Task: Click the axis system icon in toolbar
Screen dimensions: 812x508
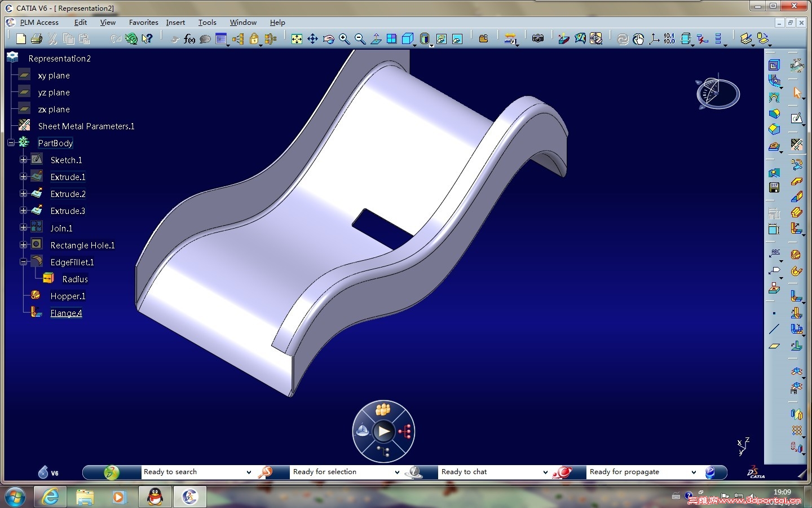Action: (x=654, y=38)
